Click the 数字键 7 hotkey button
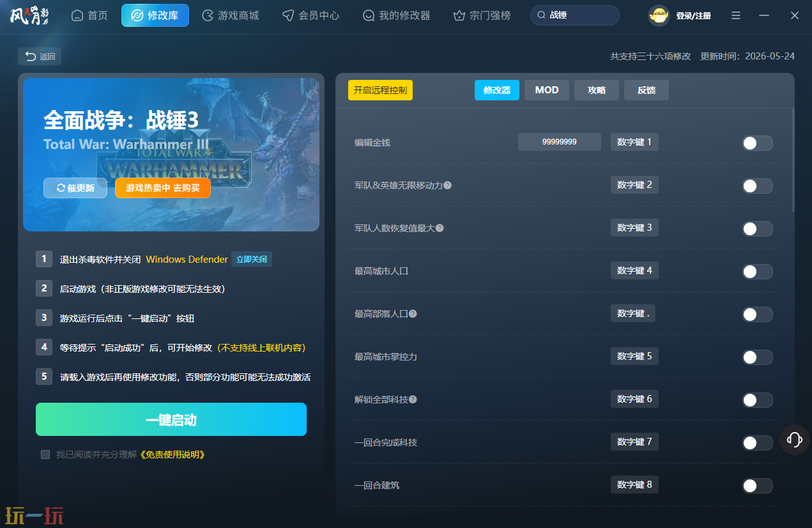 tap(634, 442)
